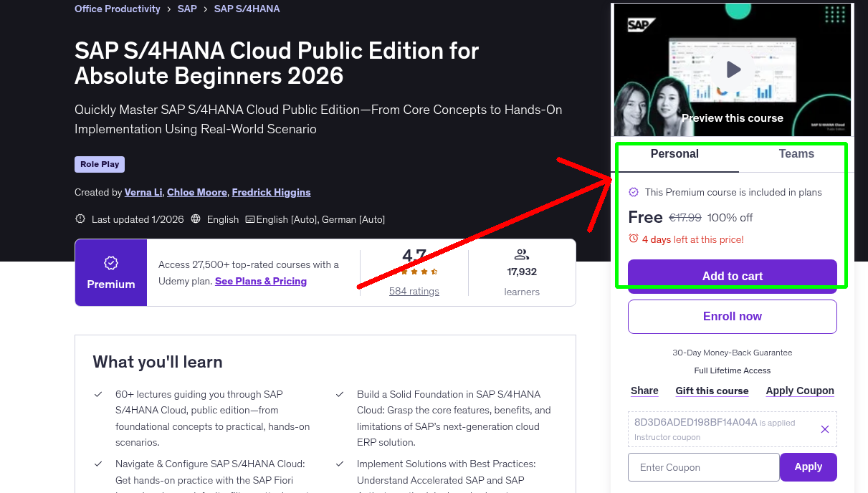View the 584 ratings
868x493 pixels.
(414, 291)
